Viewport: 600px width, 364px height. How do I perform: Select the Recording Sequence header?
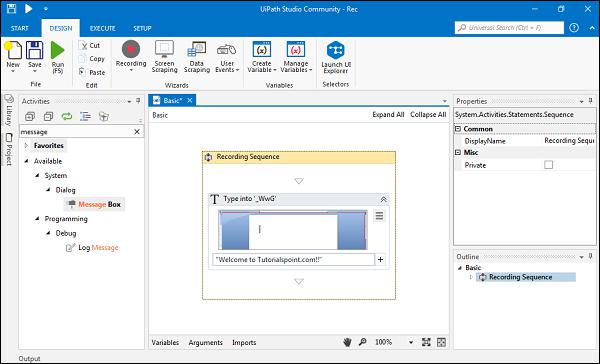pyautogui.click(x=299, y=157)
